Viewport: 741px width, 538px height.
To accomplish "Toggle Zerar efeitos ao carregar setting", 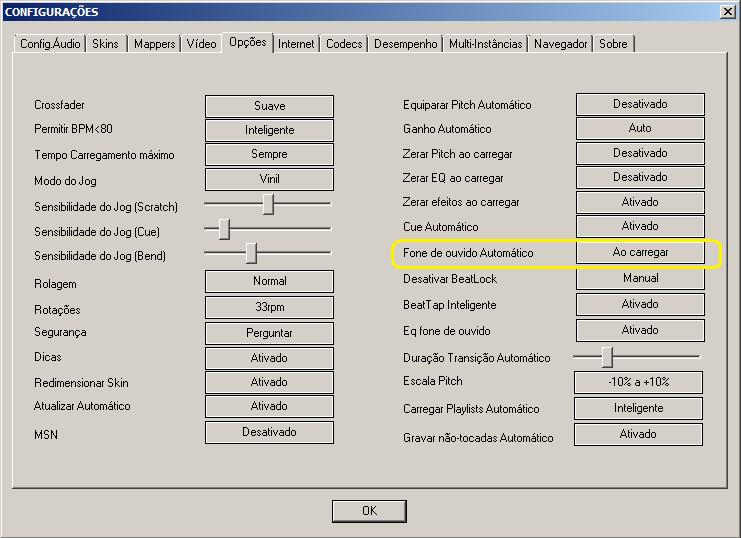I will [640, 202].
